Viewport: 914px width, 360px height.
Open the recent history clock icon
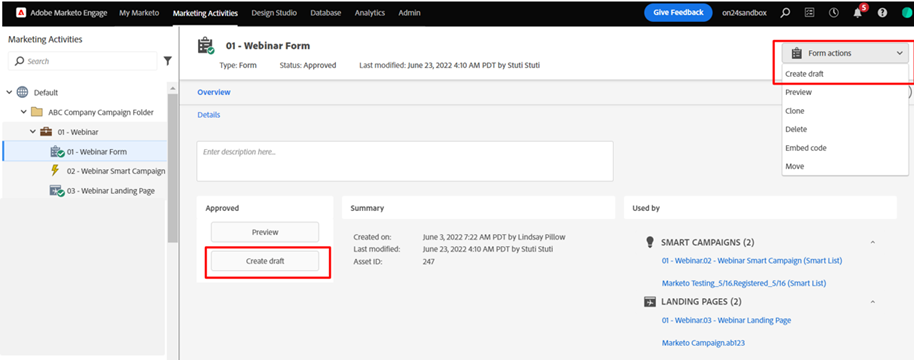pos(834,13)
